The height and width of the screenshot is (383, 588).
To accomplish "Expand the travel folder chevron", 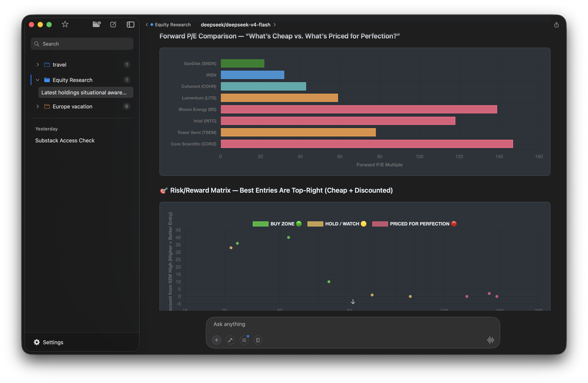I will coord(38,65).
